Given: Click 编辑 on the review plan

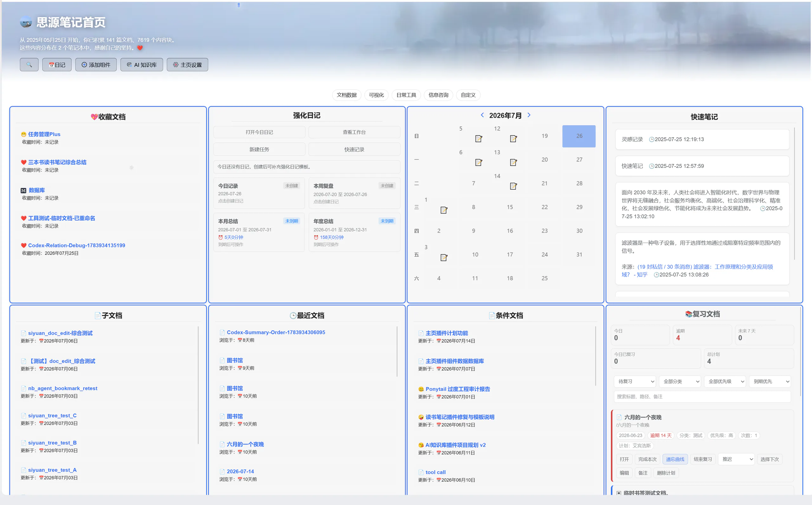Looking at the screenshot, I should click(x=624, y=473).
